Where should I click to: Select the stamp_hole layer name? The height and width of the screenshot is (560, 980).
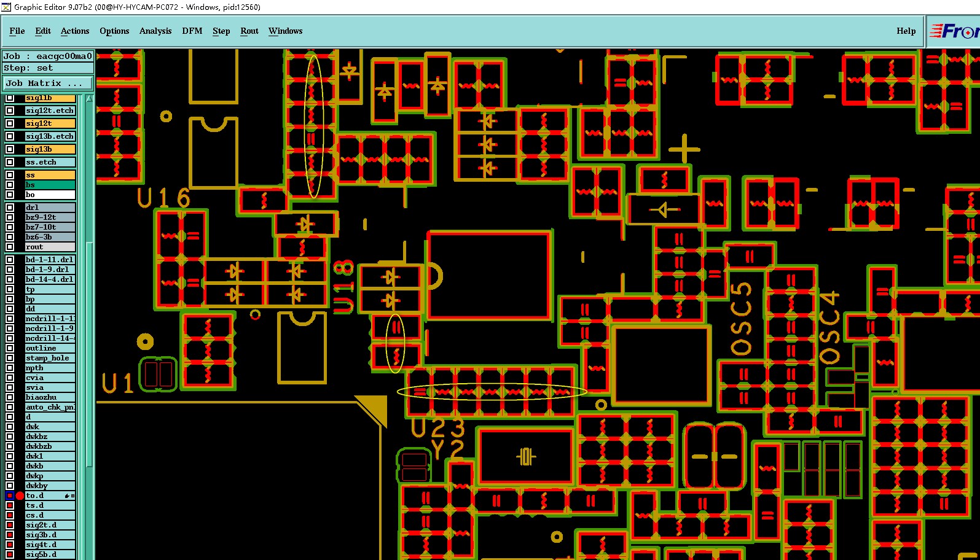coord(50,358)
